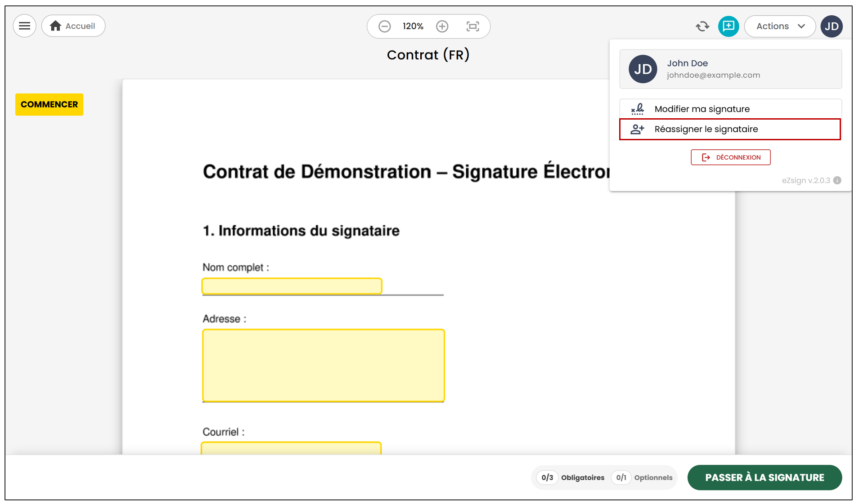Click the JD avatar in toolbar
Viewport: 859px width, 504px height.
[x=831, y=26]
